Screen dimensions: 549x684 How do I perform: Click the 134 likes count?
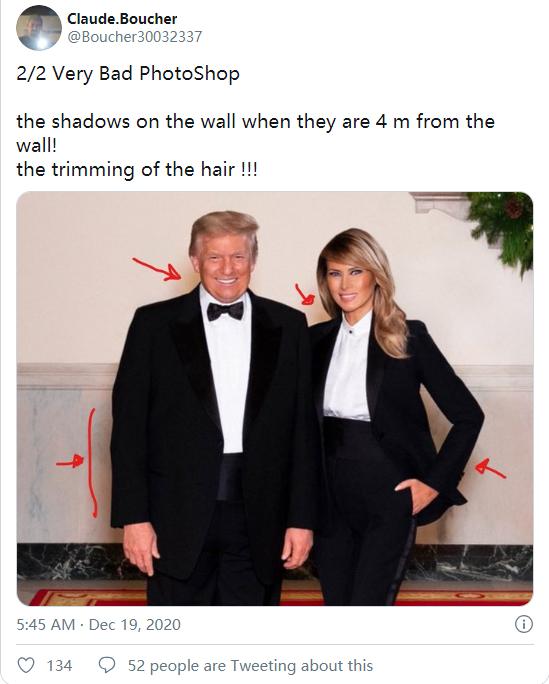point(59,666)
